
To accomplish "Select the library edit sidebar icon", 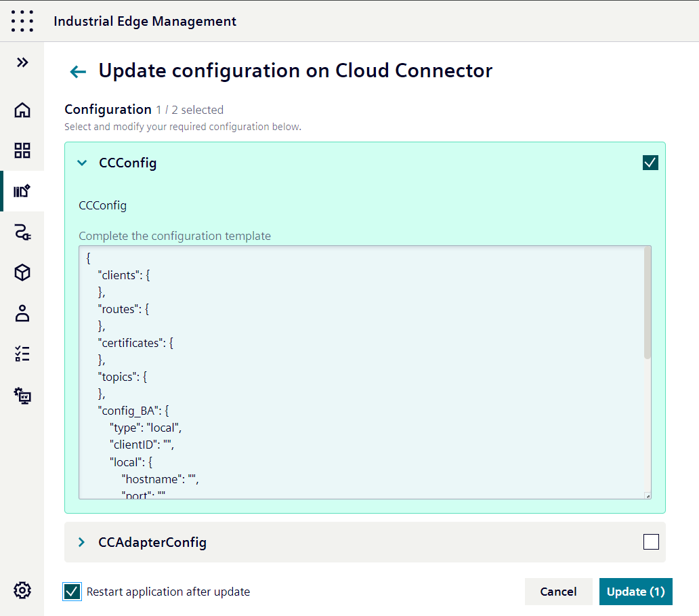I will 22,191.
